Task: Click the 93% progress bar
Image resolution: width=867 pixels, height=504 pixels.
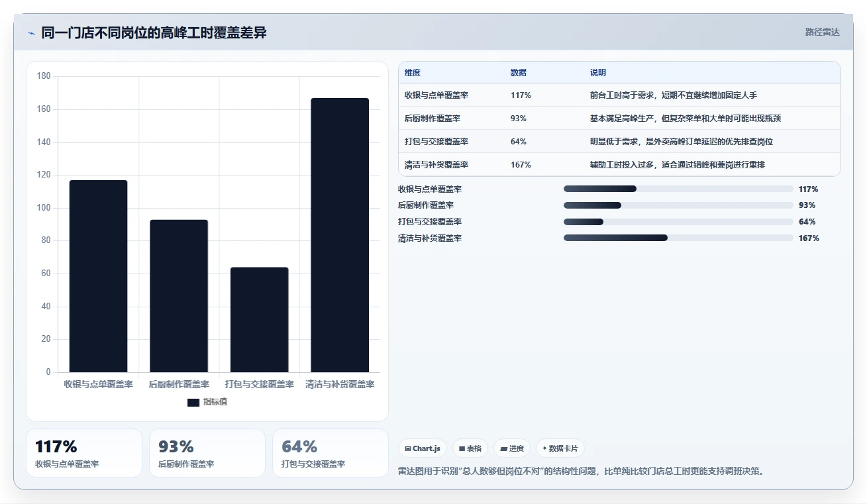Action: pos(678,205)
